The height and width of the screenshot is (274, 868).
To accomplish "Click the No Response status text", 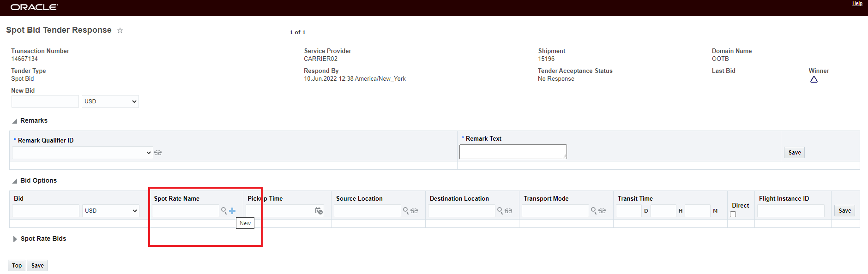I will click(x=556, y=79).
